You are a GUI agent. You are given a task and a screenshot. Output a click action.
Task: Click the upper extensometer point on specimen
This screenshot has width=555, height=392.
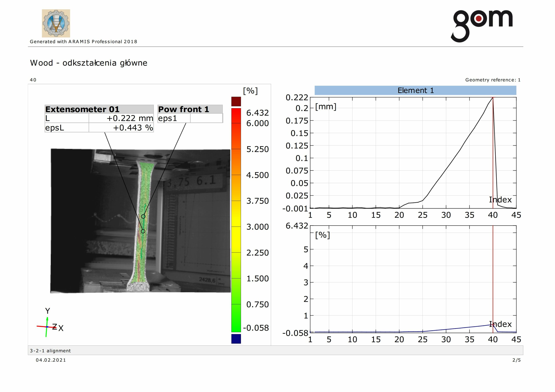(143, 216)
